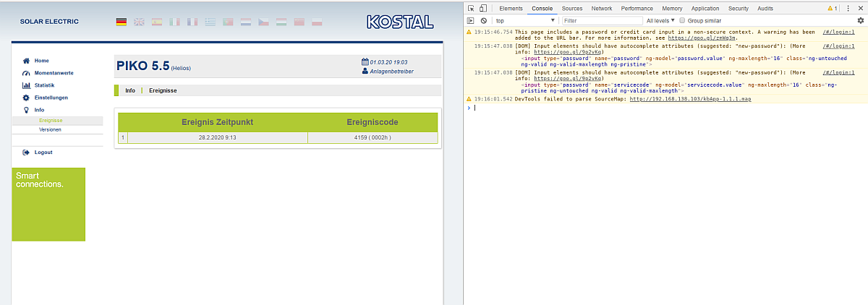This screenshot has width=868, height=305.
Task: Click the 01.03.20 19:03 date text
Action: (388, 62)
